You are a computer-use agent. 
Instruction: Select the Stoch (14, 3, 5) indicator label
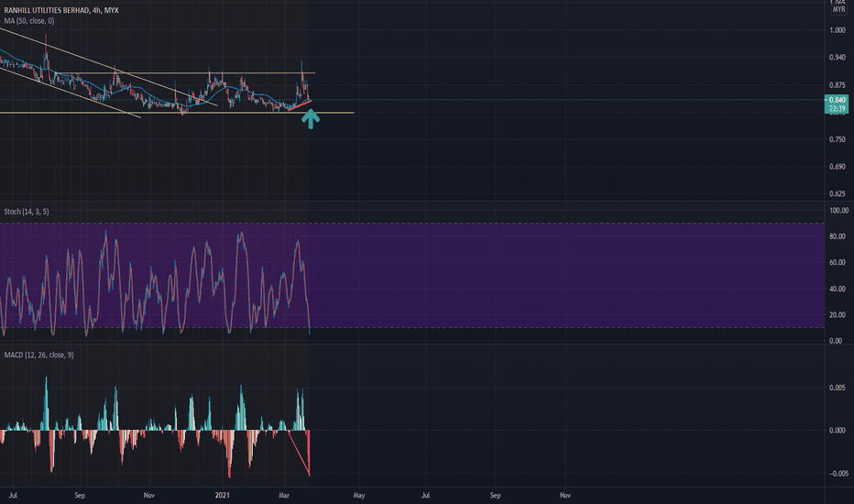pyautogui.click(x=27, y=212)
